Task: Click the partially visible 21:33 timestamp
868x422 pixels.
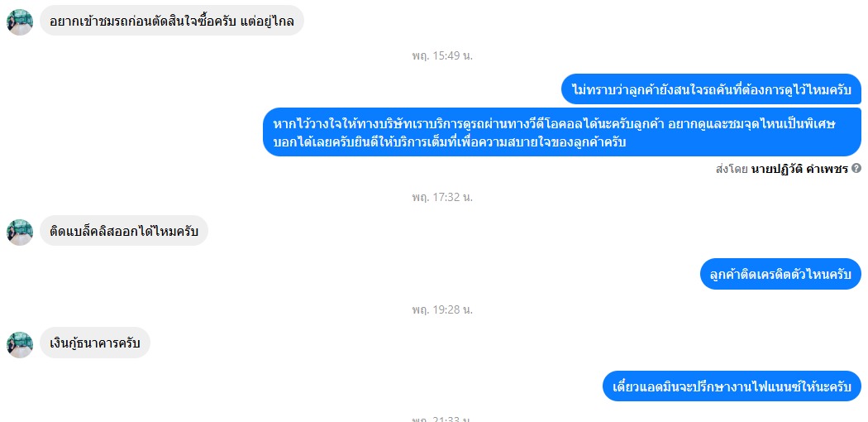Action: coord(442,419)
